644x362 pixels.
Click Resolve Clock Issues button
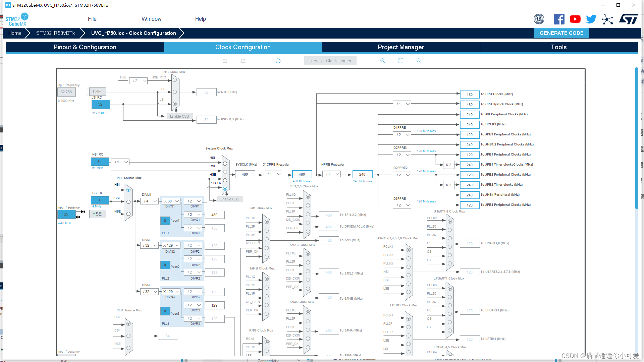330,61
